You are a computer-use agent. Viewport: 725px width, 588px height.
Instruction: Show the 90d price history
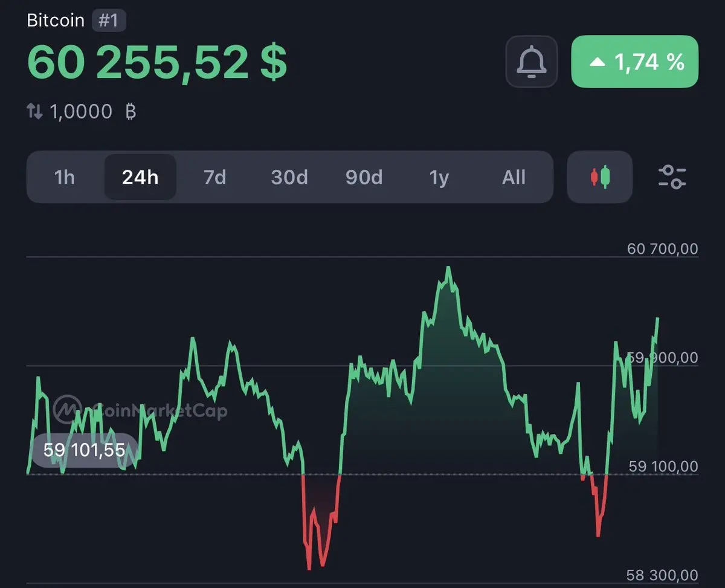(364, 177)
